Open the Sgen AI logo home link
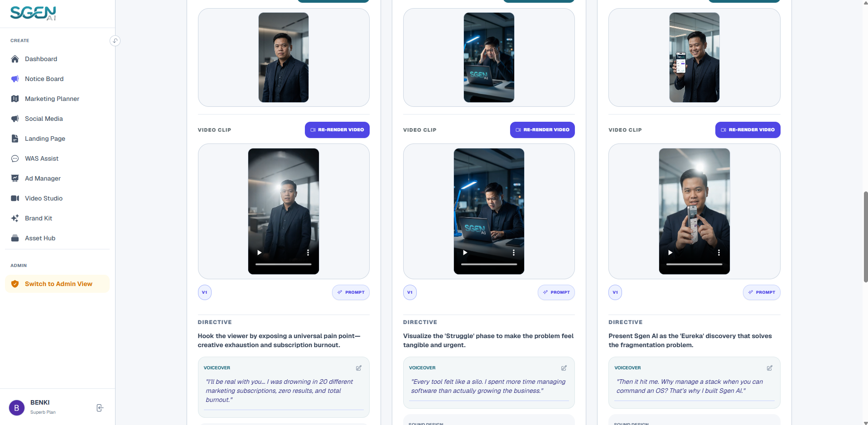 (x=34, y=13)
